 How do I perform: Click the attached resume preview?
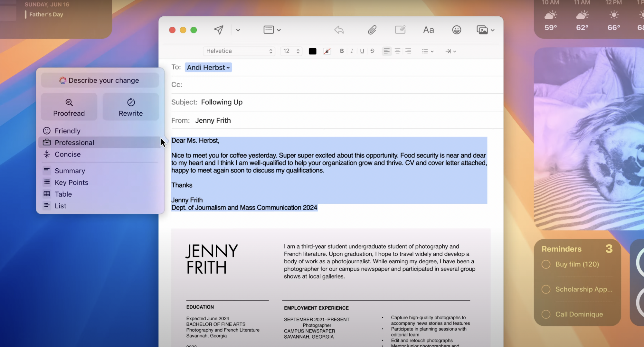tap(331, 288)
